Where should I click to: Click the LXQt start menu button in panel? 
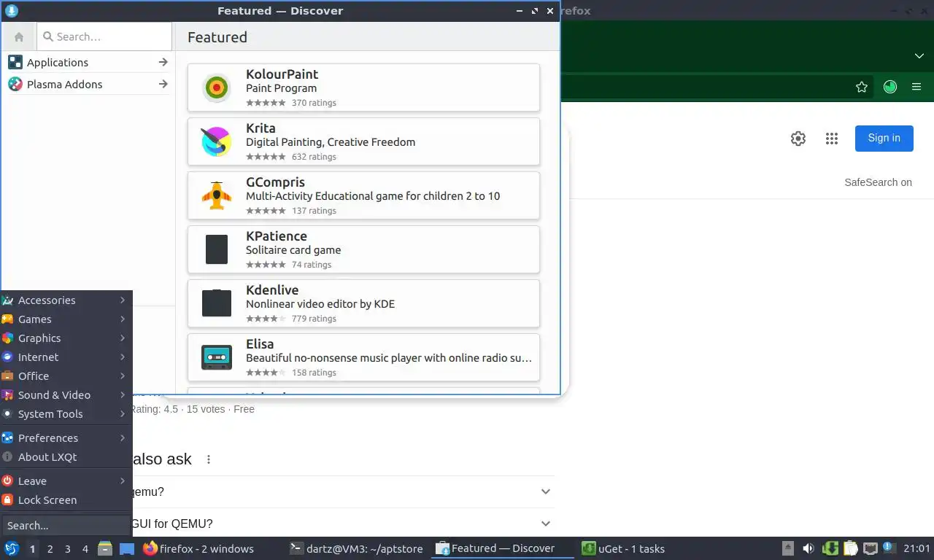[12, 548]
